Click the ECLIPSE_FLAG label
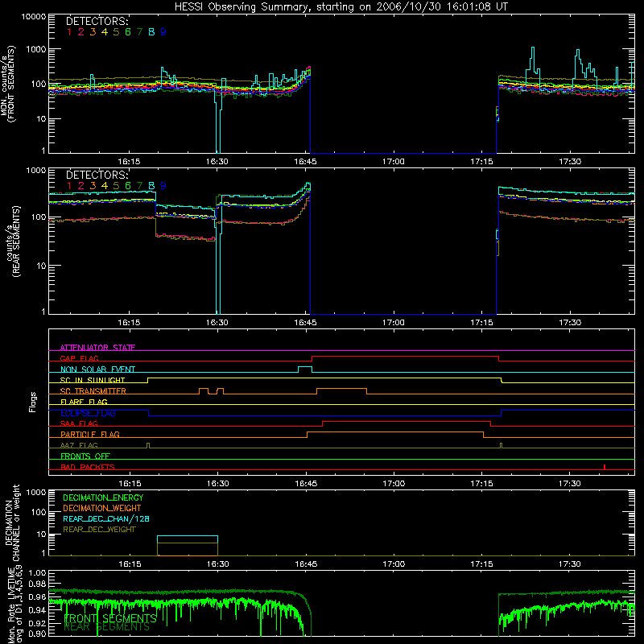This screenshot has width=644, height=644. [88, 413]
